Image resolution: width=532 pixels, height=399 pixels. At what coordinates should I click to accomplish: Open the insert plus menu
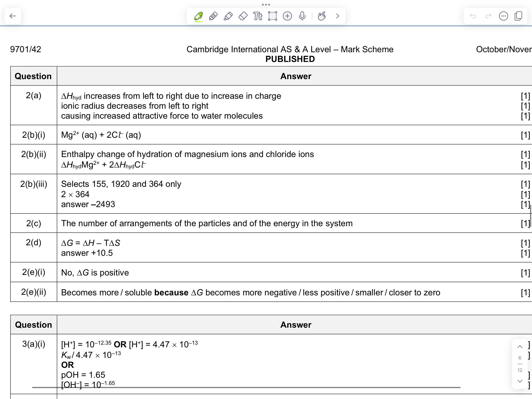tap(287, 16)
